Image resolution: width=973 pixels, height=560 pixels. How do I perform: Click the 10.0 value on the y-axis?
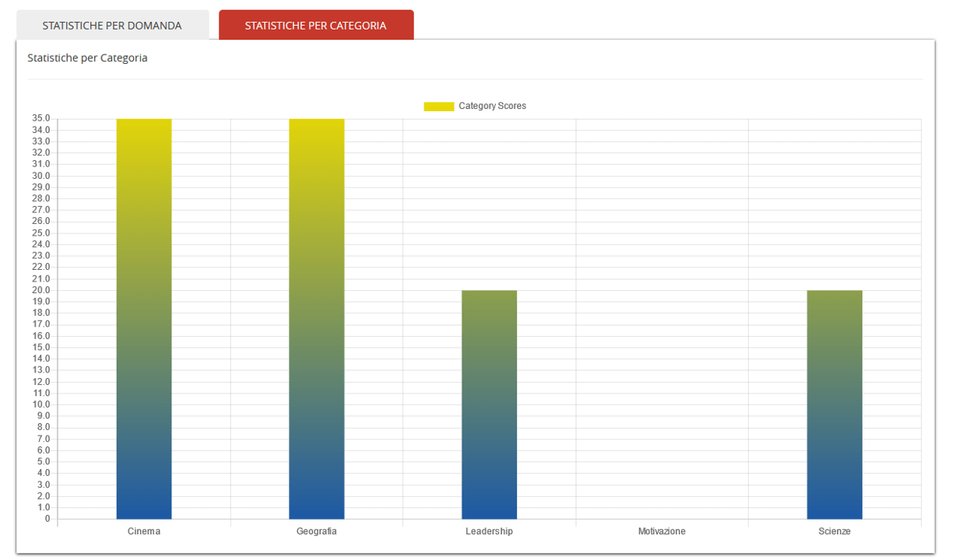pyautogui.click(x=40, y=404)
